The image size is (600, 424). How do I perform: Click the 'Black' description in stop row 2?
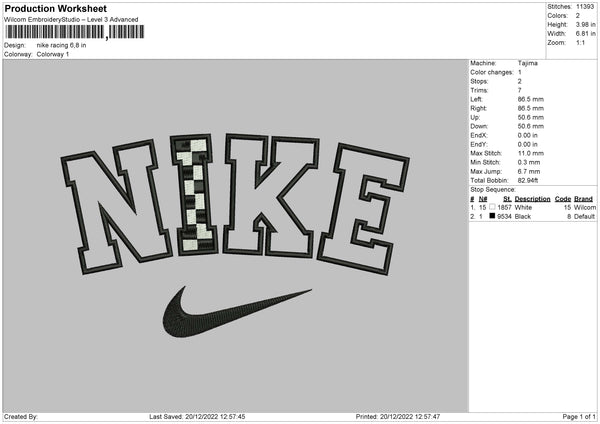(523, 217)
